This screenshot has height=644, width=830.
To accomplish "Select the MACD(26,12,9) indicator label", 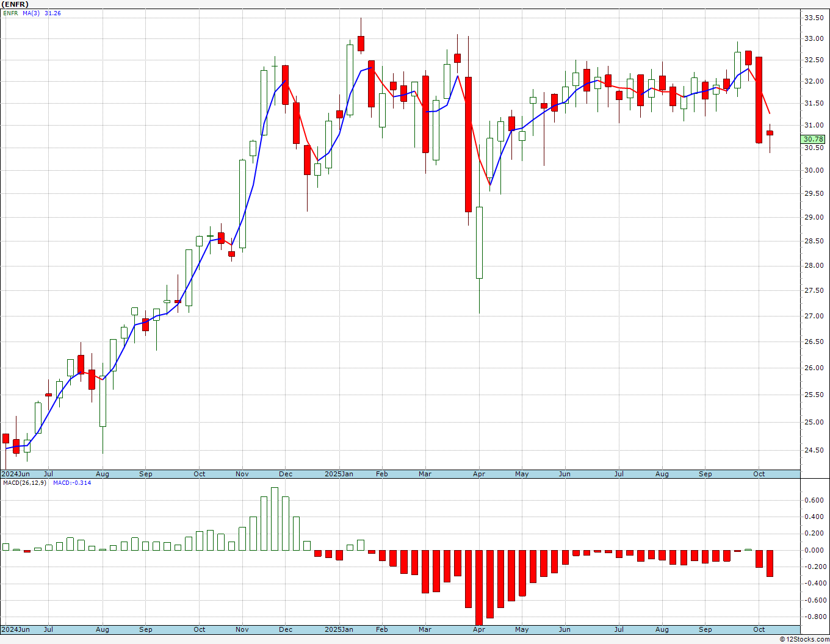I will pos(24,483).
